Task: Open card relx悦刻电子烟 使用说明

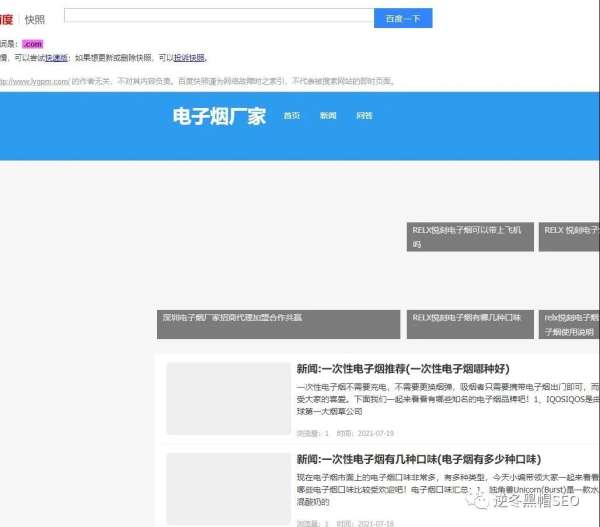Action: pyautogui.click(x=569, y=325)
